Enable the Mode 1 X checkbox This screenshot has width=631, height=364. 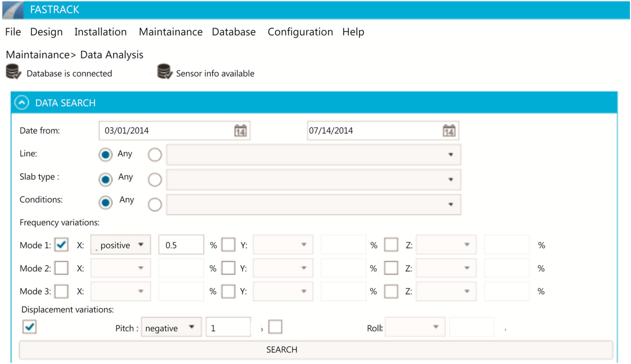tap(61, 244)
